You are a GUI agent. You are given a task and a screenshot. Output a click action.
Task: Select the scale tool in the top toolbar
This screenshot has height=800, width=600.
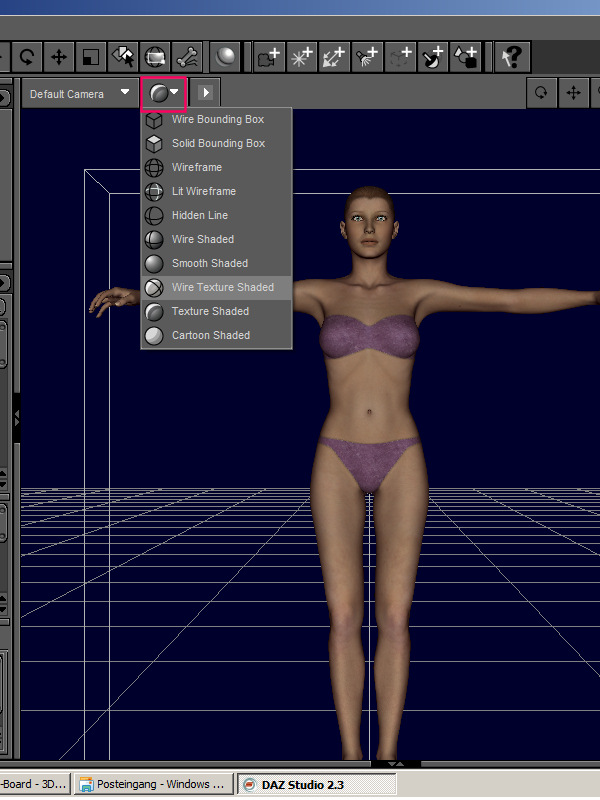click(x=91, y=57)
